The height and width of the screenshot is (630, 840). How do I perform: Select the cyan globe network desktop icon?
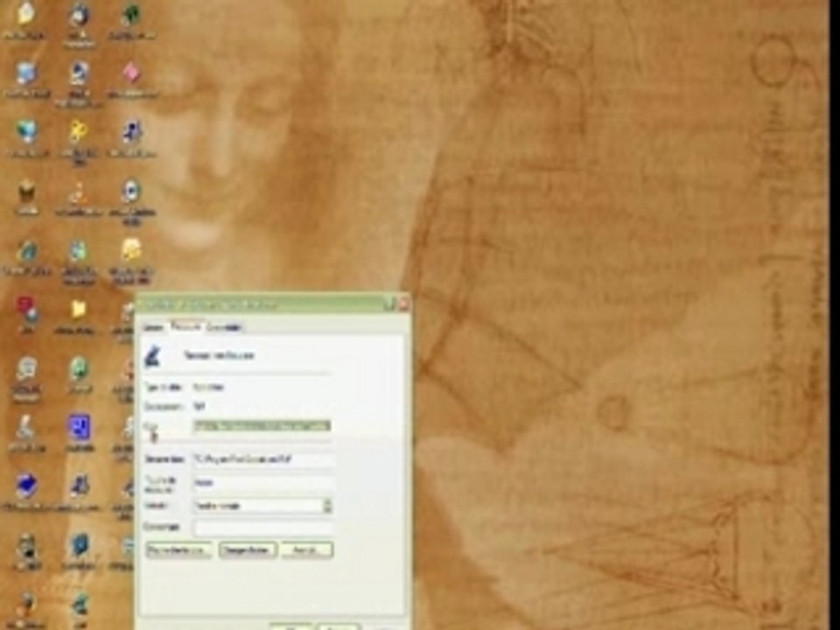[26, 132]
